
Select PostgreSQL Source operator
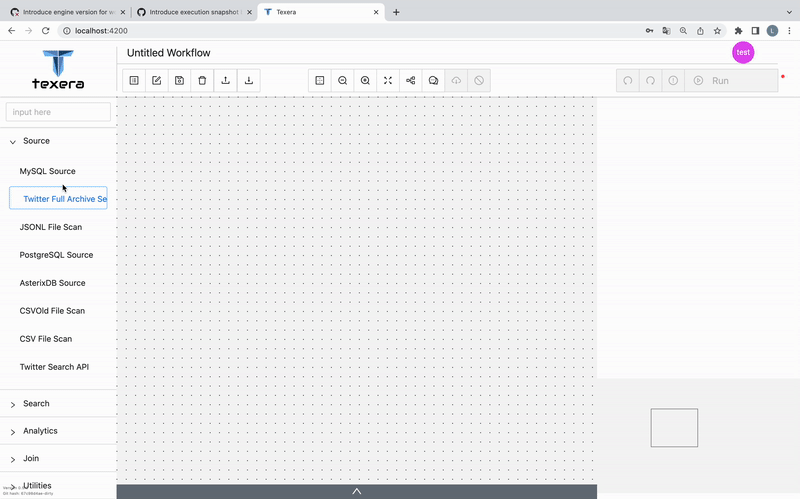click(56, 255)
